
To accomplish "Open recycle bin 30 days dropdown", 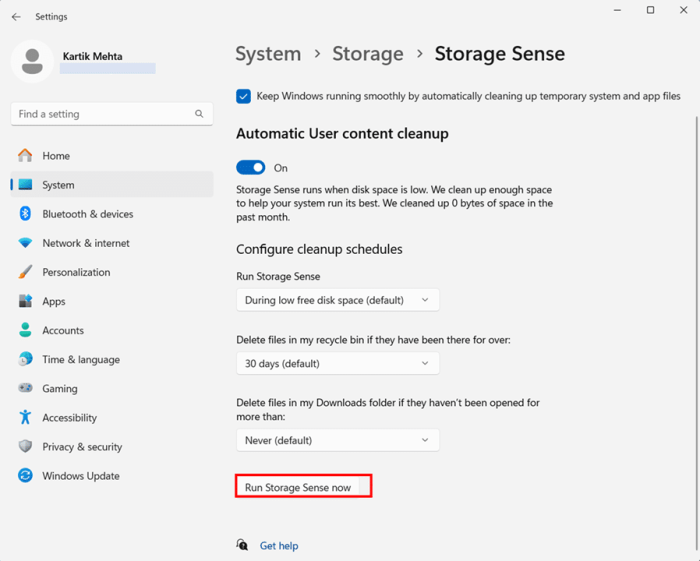I will click(338, 363).
